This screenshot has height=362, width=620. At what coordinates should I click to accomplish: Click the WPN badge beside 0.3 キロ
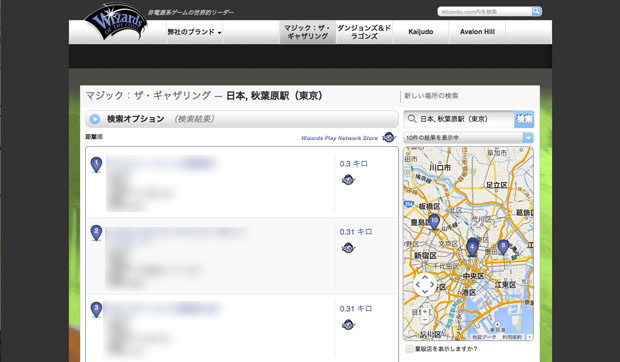(x=348, y=180)
